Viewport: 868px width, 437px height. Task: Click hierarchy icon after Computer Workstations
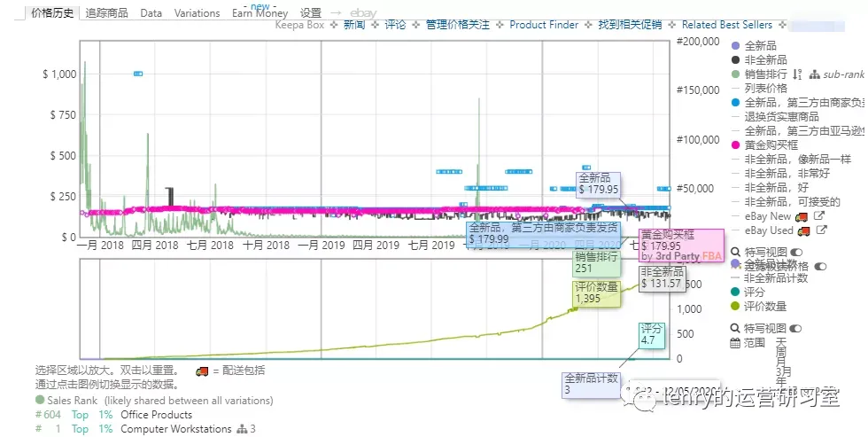point(241,429)
